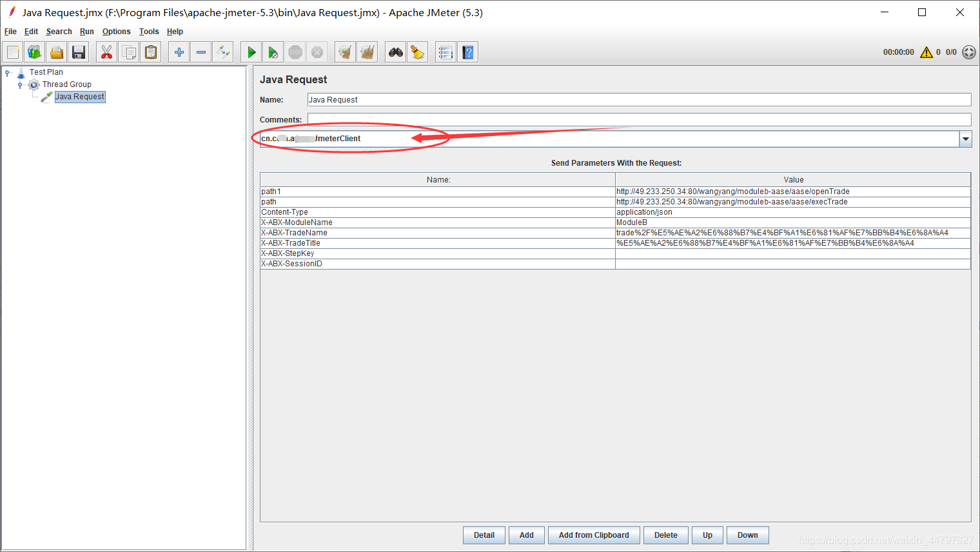Screen dimensions: 980x552
Task: Open Search with binoculars icon
Action: [396, 52]
